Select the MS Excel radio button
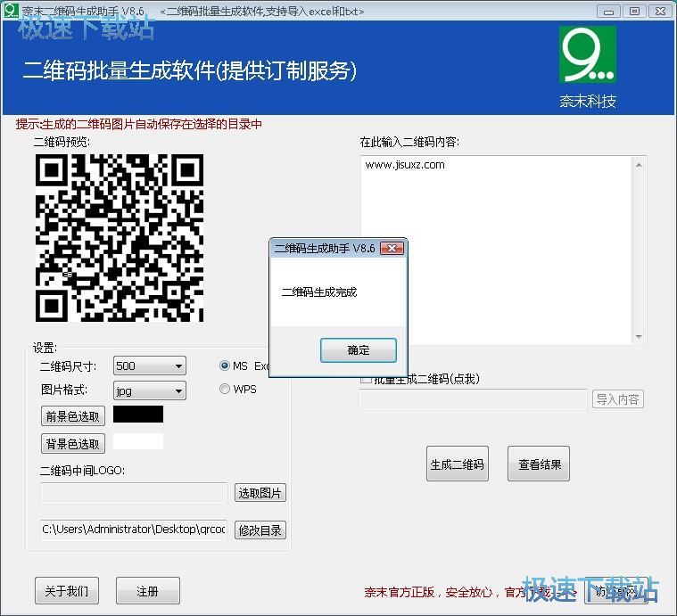 tap(225, 365)
